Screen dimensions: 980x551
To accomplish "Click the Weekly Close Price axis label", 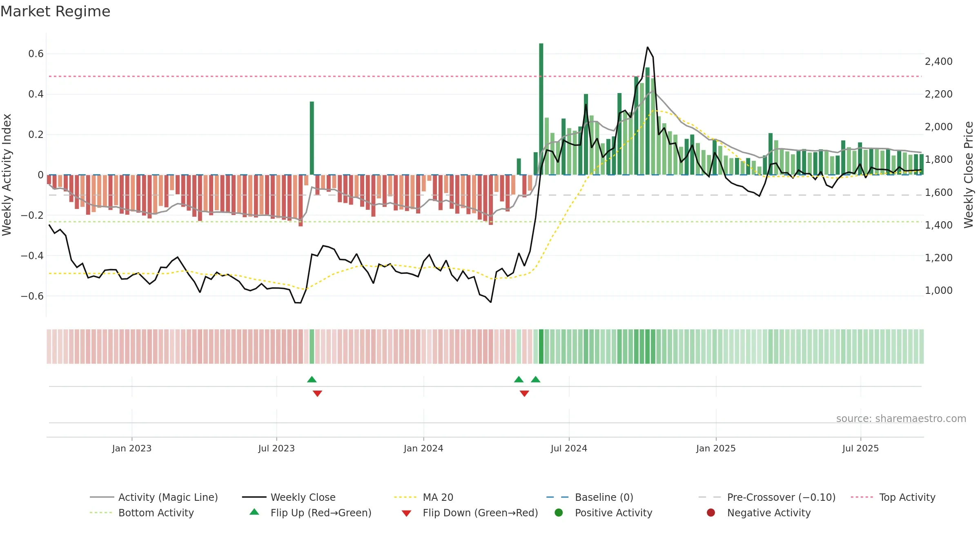I will tap(969, 175).
